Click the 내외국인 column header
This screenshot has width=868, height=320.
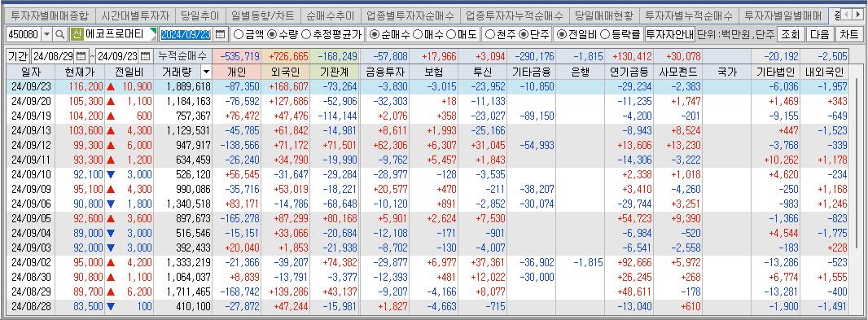[x=825, y=72]
